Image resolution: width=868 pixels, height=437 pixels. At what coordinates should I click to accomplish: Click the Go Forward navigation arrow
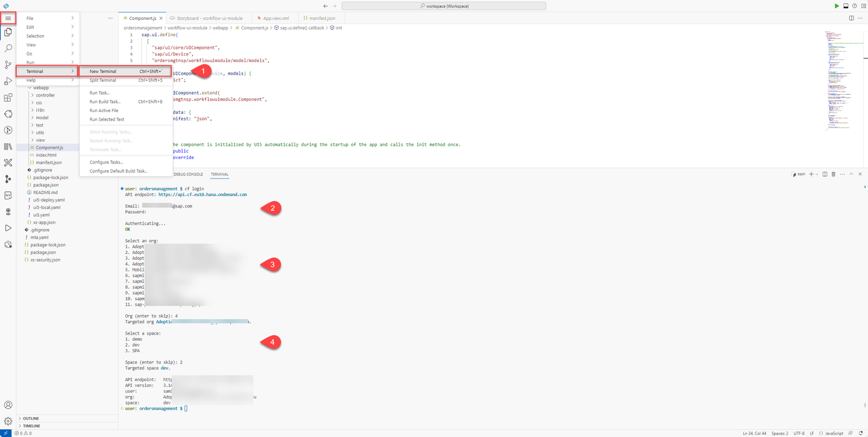pos(335,6)
